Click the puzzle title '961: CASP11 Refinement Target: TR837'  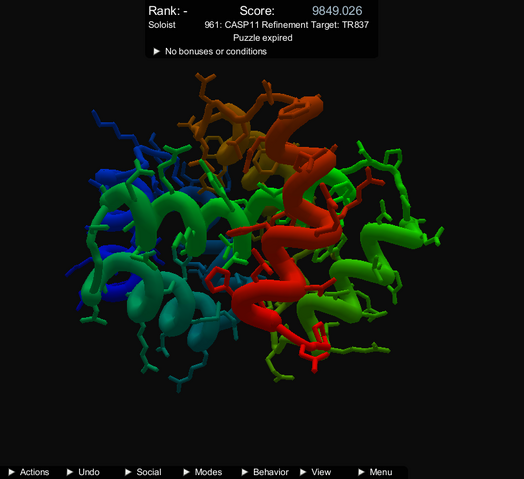(x=286, y=25)
